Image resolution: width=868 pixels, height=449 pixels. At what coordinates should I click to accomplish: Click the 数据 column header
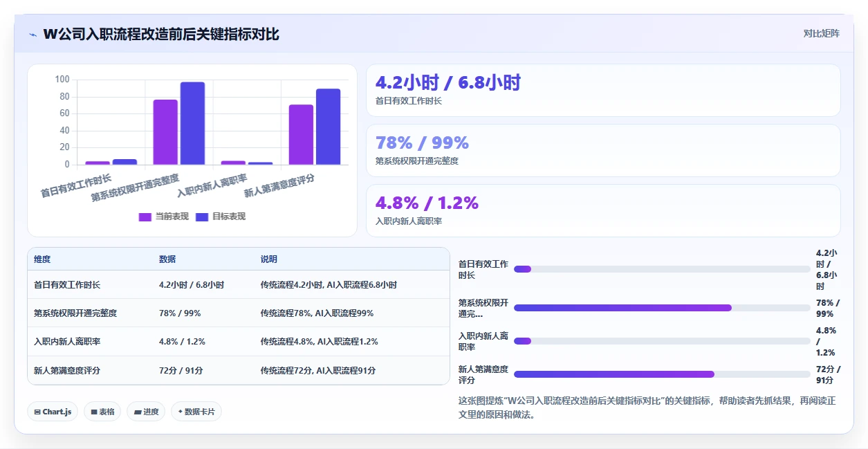point(167,259)
